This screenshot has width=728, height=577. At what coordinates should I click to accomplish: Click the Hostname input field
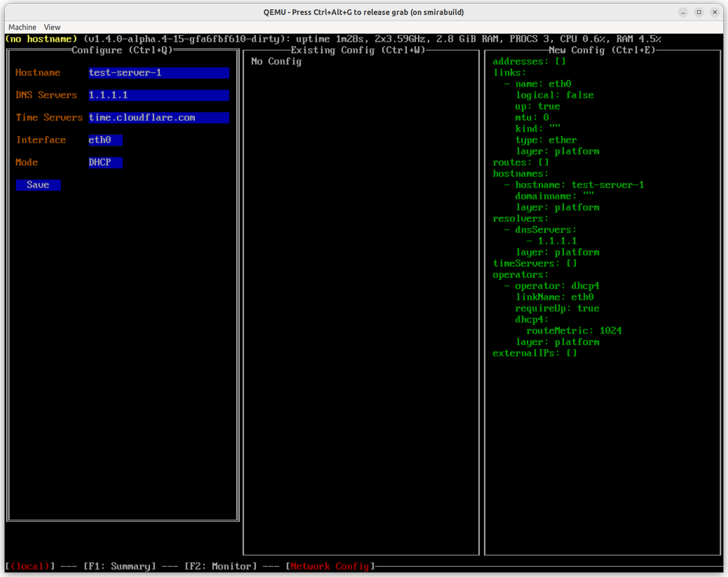click(x=159, y=72)
